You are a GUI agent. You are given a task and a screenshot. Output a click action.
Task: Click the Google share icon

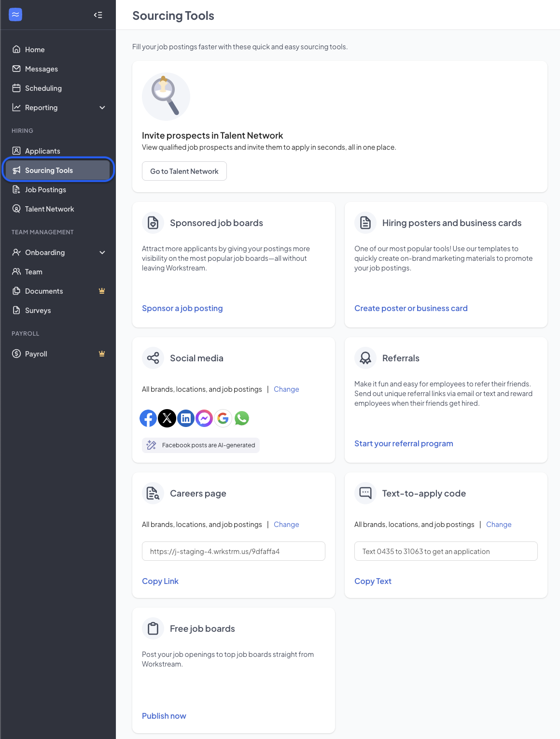coord(223,418)
